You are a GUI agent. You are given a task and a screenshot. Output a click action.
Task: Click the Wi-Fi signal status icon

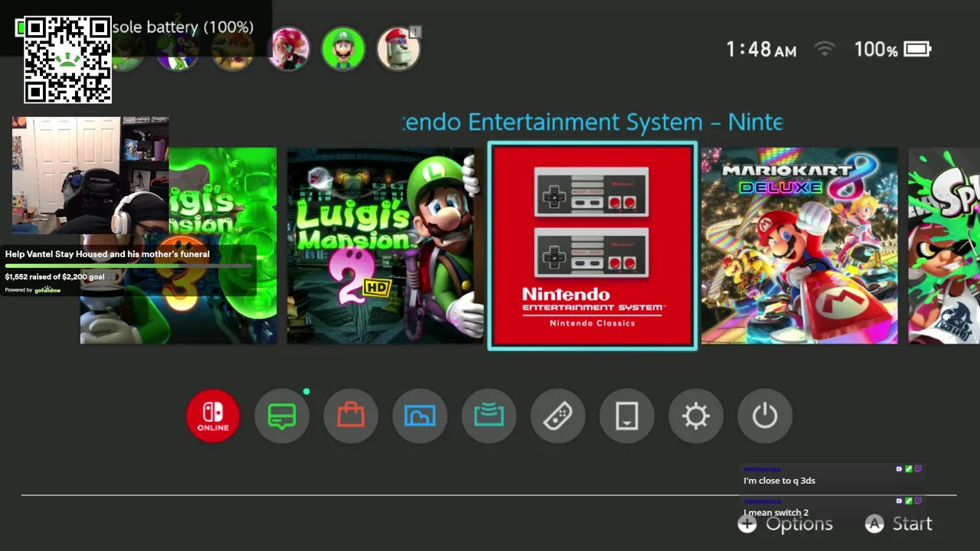[x=825, y=50]
